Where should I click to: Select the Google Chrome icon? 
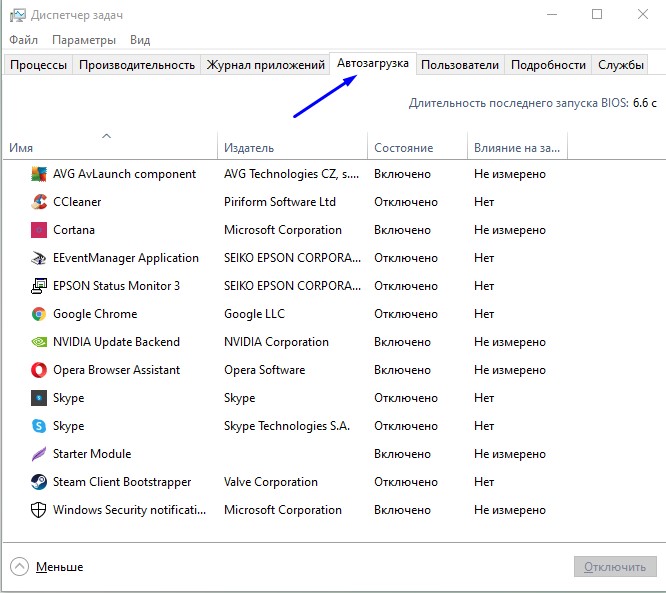[x=39, y=314]
